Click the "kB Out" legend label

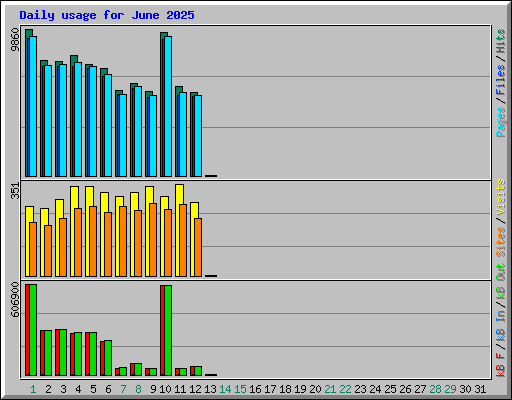(501, 282)
